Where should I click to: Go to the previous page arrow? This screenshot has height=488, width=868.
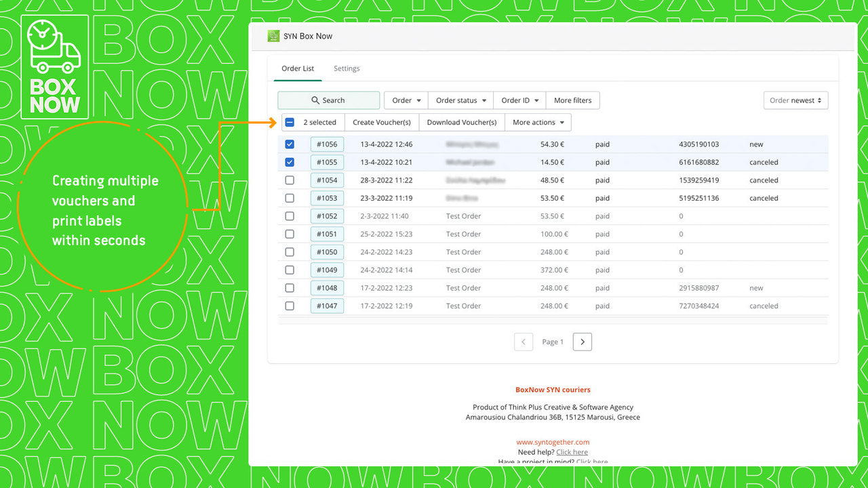pos(524,342)
